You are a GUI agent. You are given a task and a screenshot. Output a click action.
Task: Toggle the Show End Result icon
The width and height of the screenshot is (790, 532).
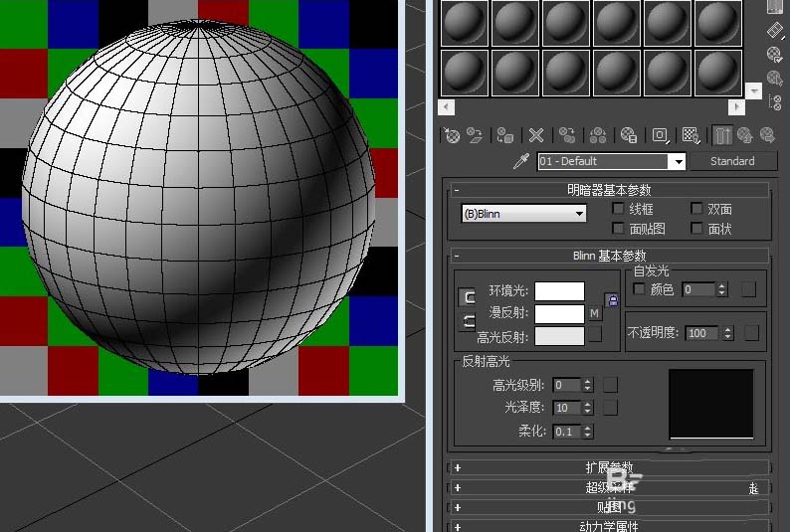tap(722, 135)
